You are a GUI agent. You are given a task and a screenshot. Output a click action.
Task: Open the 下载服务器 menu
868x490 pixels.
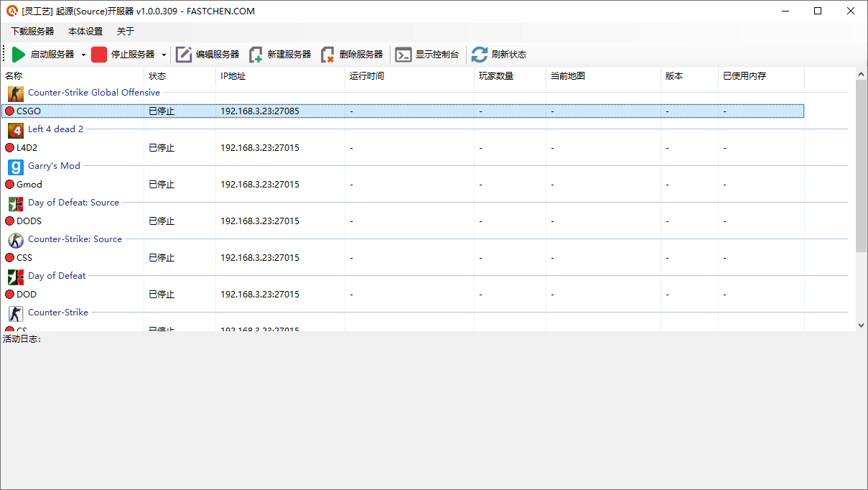coord(32,32)
